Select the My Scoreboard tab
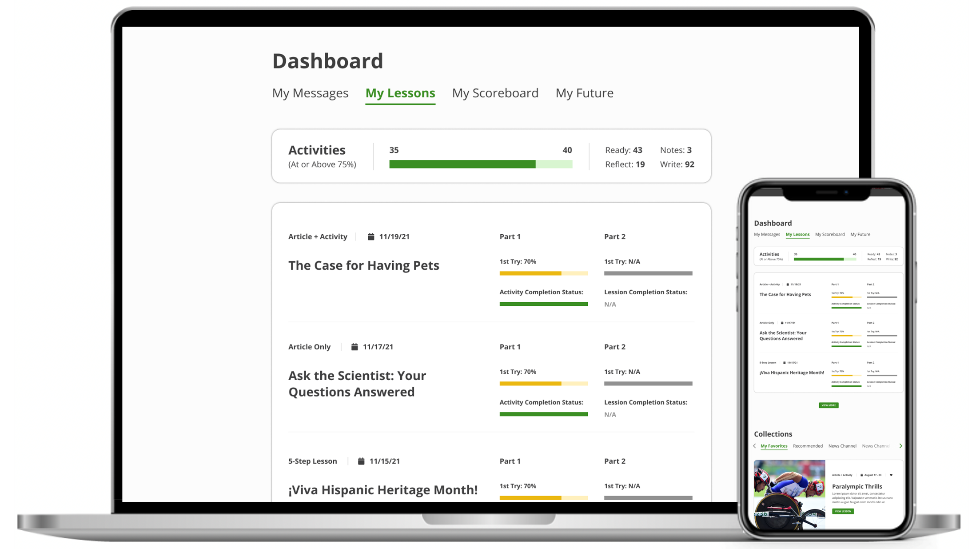Image resolution: width=980 pixels, height=549 pixels. (495, 93)
